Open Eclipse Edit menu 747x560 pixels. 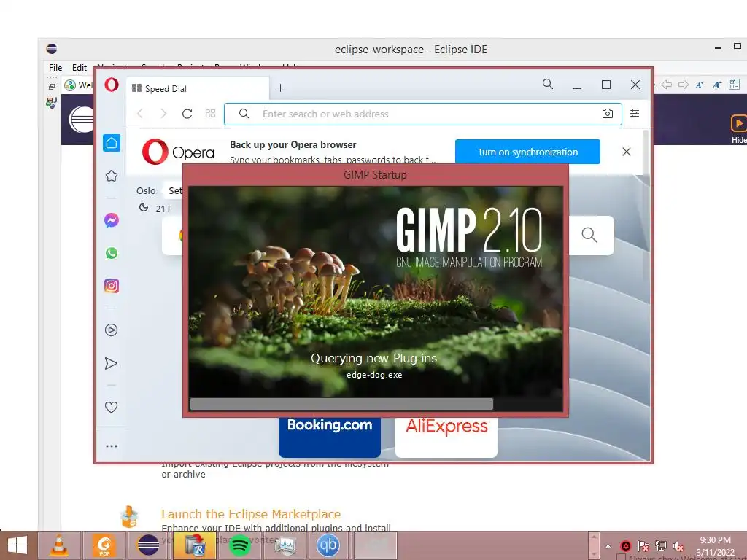pos(79,68)
